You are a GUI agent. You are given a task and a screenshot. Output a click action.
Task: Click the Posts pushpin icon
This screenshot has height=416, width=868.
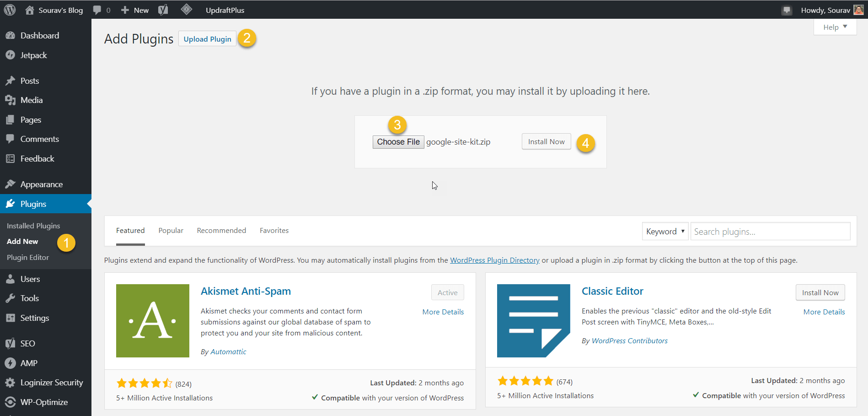click(x=11, y=81)
